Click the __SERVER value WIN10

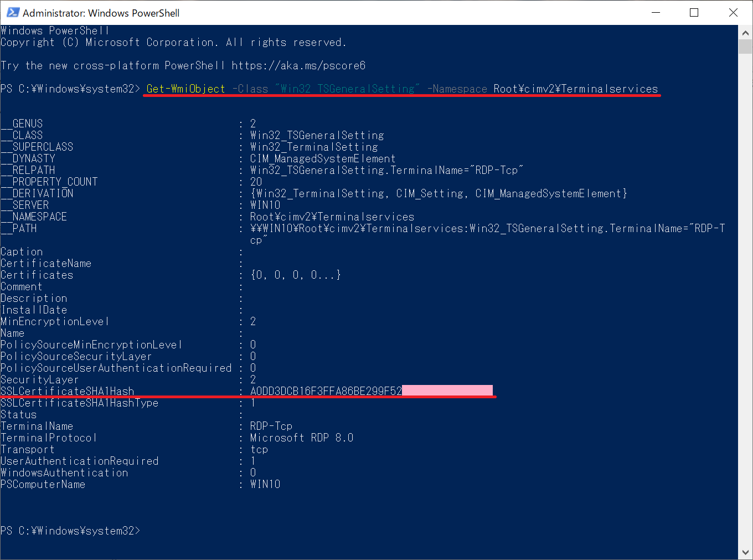(x=265, y=205)
